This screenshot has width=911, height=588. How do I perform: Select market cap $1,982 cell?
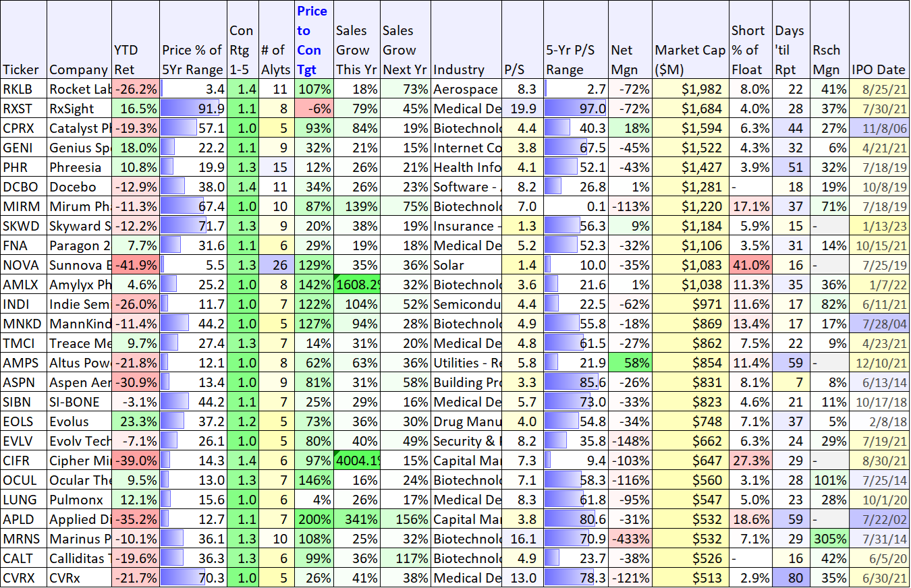tap(690, 89)
